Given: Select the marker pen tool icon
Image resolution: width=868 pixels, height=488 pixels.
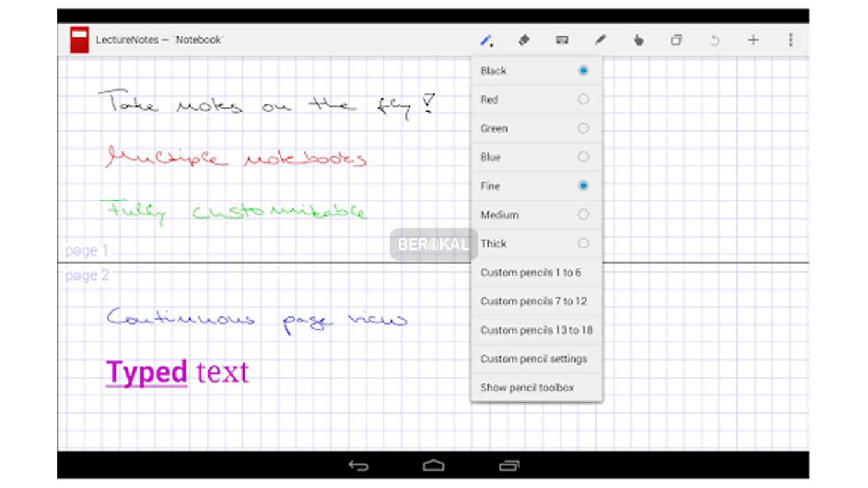Looking at the screenshot, I should click(600, 40).
